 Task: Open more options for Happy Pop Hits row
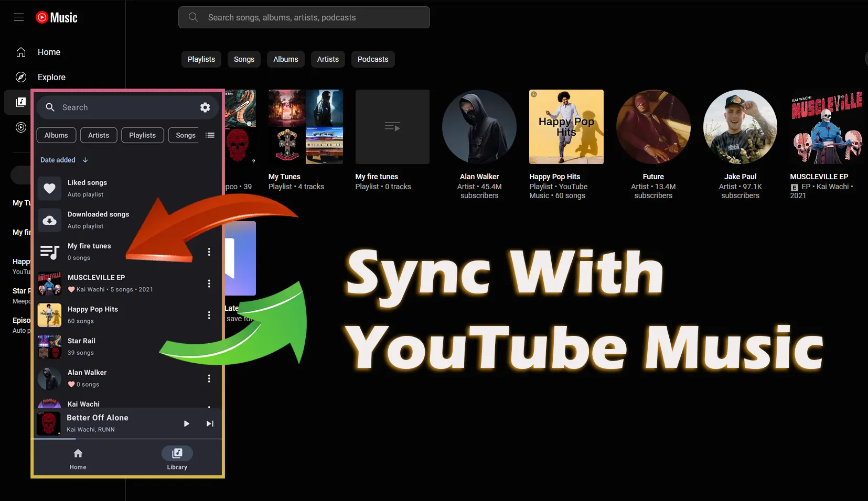coord(209,315)
